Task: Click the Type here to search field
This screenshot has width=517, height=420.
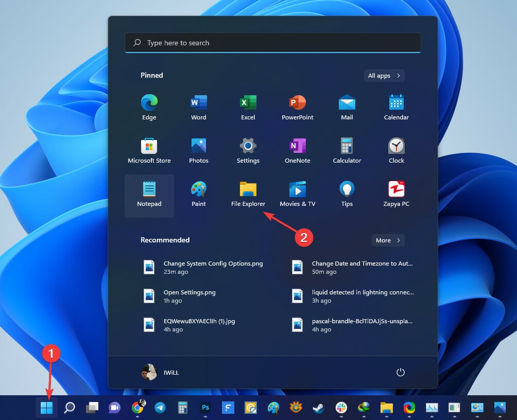Action: point(273,43)
